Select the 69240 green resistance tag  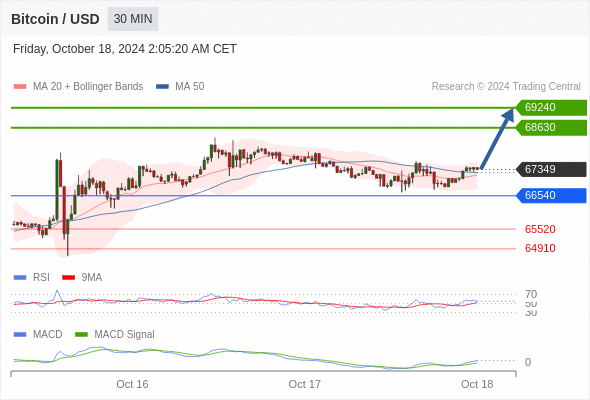coord(551,108)
